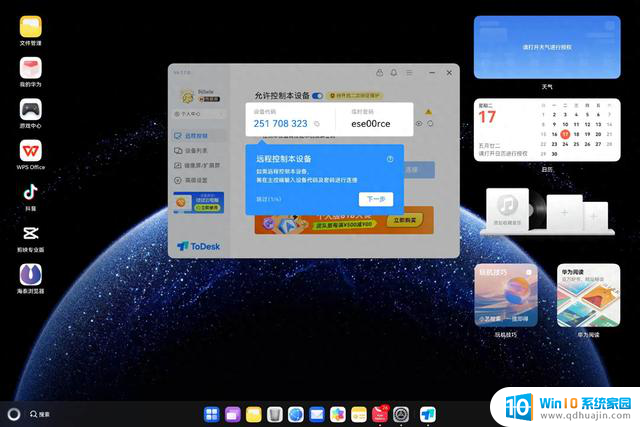The image size is (640, 427).
Task: Skip the guide via 跳过(1/6) link
Action: click(269, 199)
